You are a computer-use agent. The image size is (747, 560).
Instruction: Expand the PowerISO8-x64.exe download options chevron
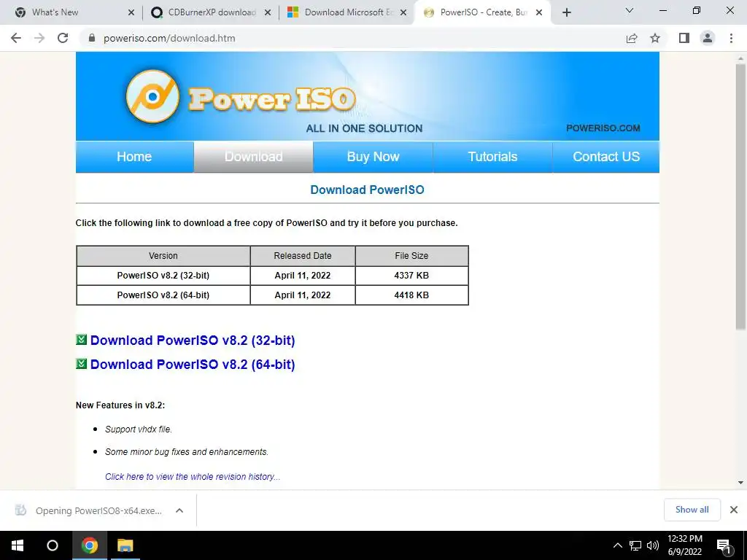tap(179, 510)
